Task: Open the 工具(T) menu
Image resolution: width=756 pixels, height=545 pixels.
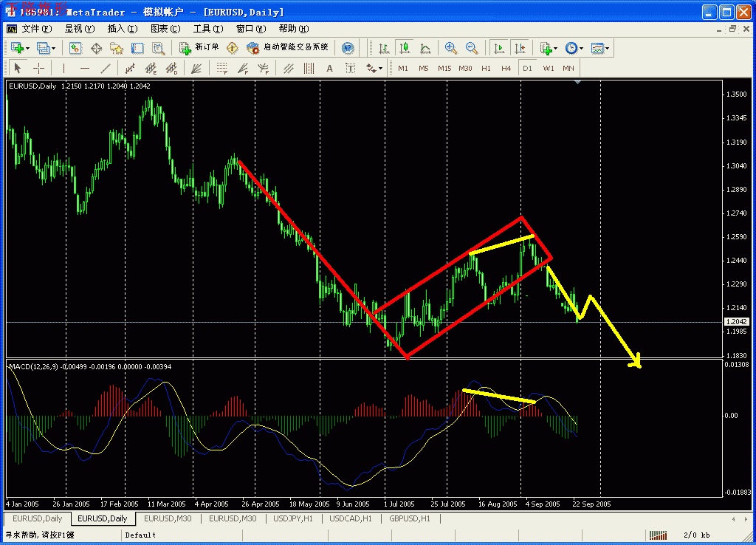Action: click(208, 29)
